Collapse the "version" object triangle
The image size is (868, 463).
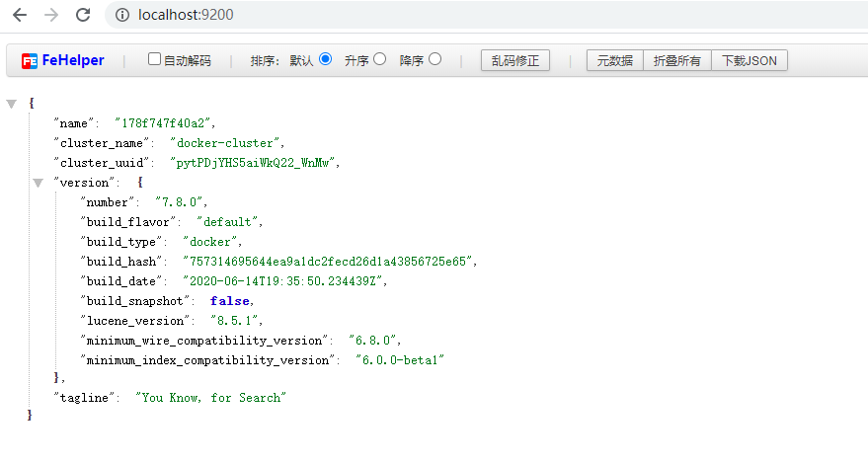tap(38, 183)
